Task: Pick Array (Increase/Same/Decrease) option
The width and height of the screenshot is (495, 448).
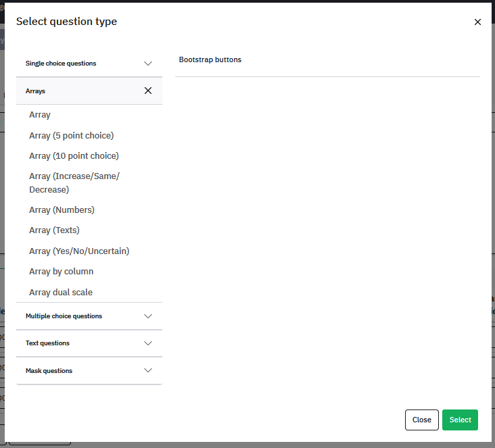Action: [x=74, y=182]
